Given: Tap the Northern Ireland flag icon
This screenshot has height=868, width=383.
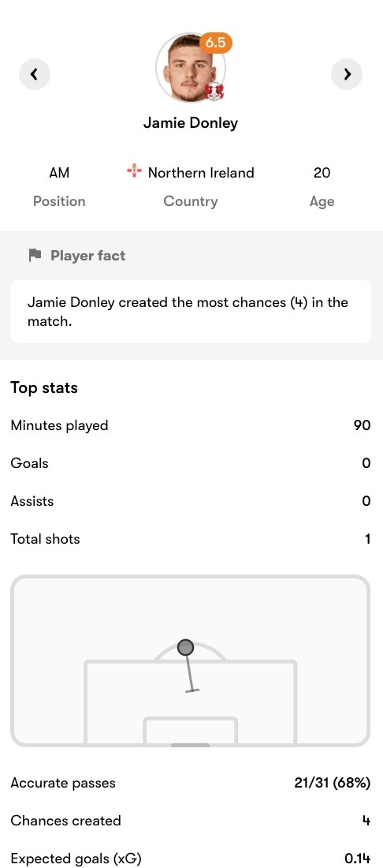Looking at the screenshot, I should (134, 172).
